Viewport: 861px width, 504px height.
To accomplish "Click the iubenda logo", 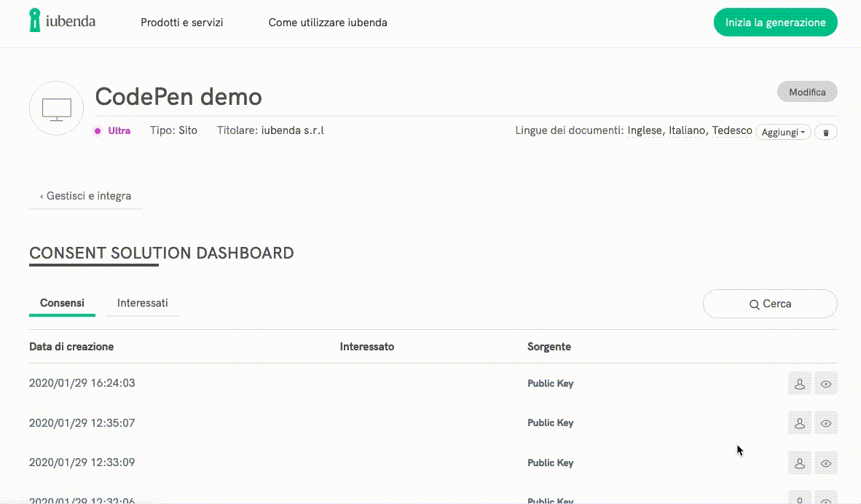I will tap(63, 21).
